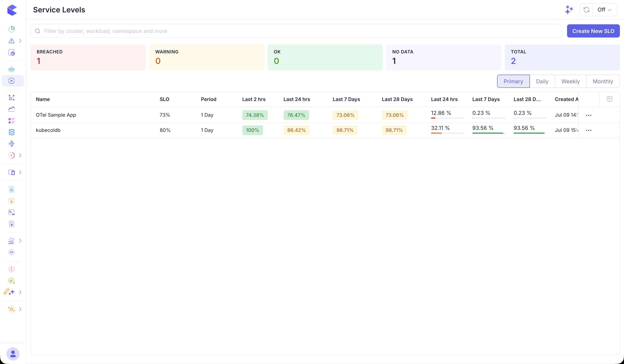The image size is (624, 364).
Task: Click the Last 2 hrs column header
Action: 254,99
